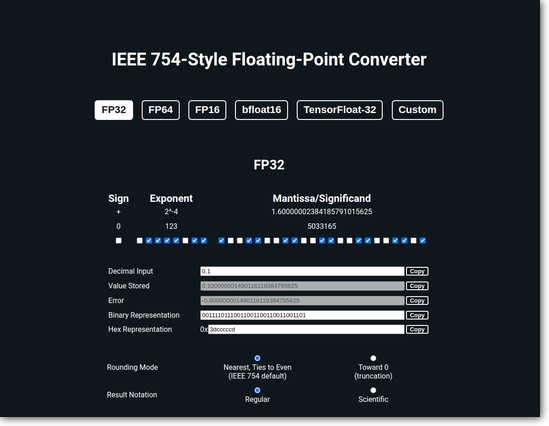This screenshot has height=426, width=549.
Task: Open the Custom format tab
Action: tap(417, 110)
